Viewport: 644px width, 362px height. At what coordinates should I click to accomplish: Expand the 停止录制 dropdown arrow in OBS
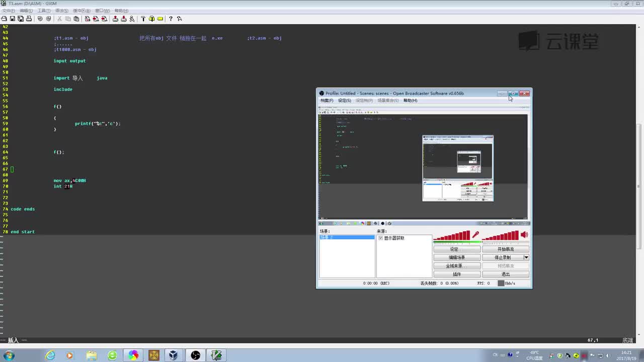pyautogui.click(x=526, y=257)
